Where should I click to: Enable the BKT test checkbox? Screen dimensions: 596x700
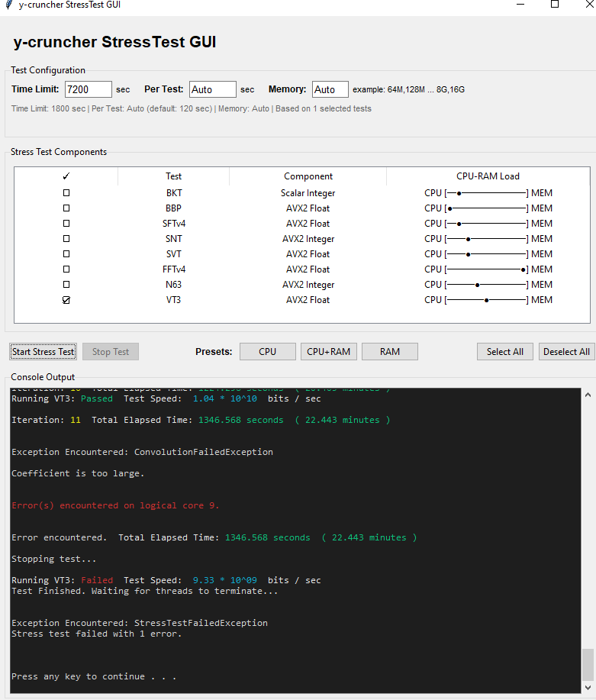(66, 193)
